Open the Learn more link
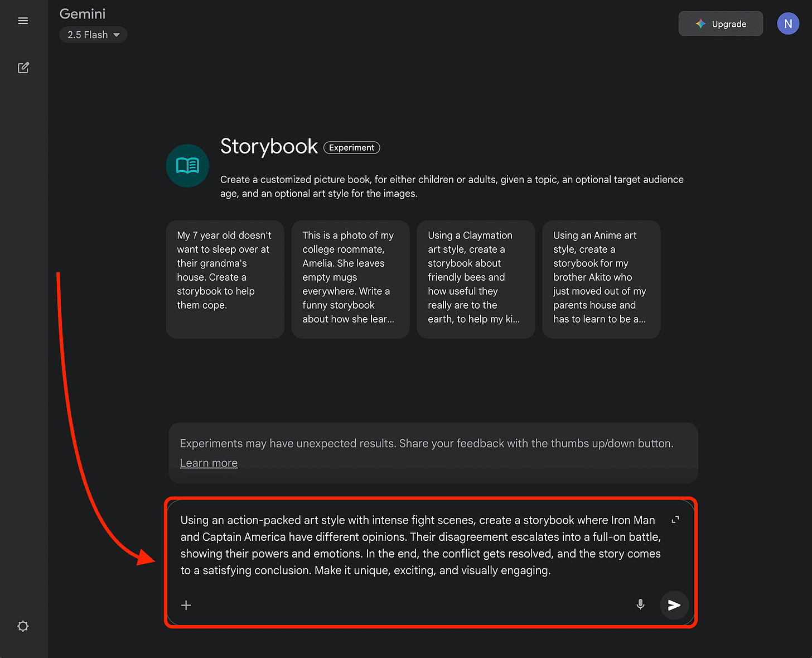The width and height of the screenshot is (812, 658). tap(209, 463)
